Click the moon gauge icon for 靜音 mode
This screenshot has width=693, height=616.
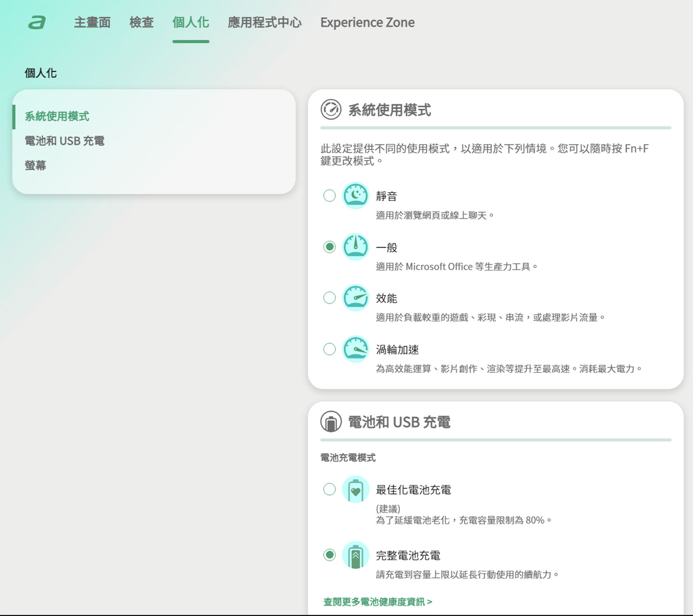(355, 196)
